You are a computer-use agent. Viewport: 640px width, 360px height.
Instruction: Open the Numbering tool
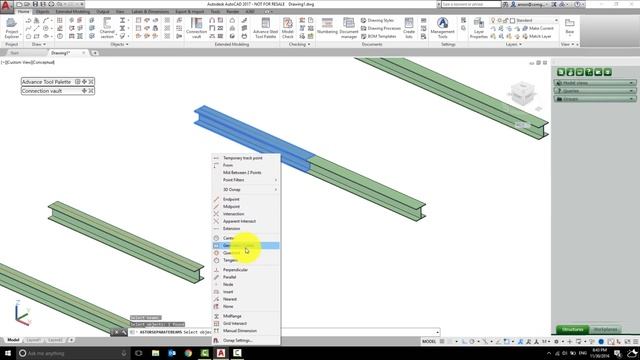tap(327, 26)
